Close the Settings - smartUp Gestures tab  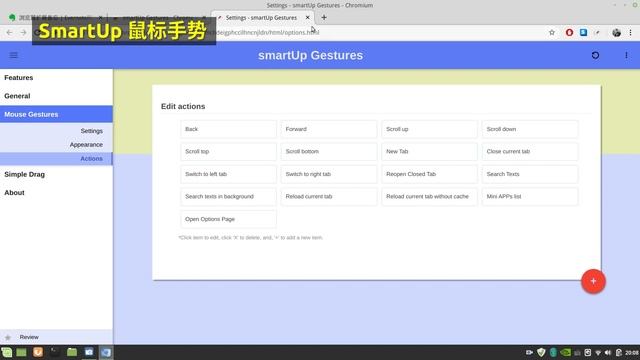coord(307,18)
